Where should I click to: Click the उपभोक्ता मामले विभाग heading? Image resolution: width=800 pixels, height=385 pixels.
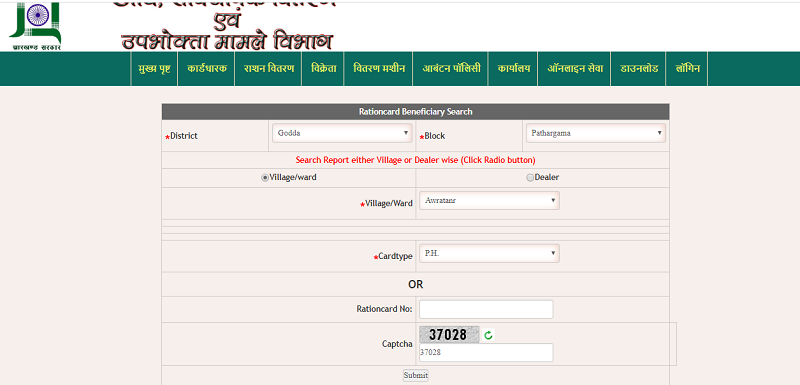227,41
